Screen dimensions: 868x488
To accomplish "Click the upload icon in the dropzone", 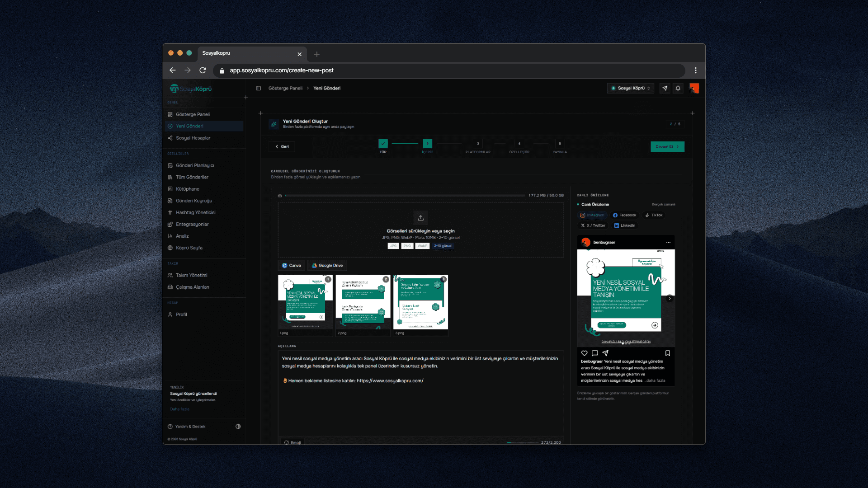I will pyautogui.click(x=420, y=218).
